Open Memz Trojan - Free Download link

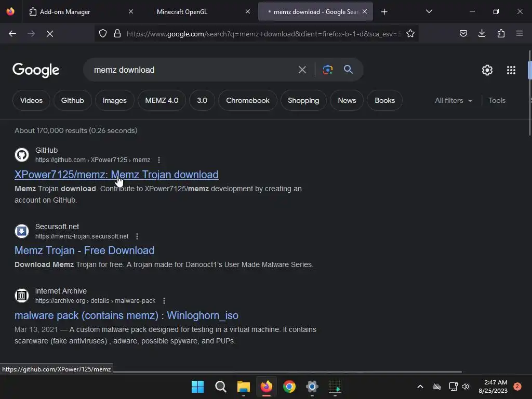pos(84,250)
